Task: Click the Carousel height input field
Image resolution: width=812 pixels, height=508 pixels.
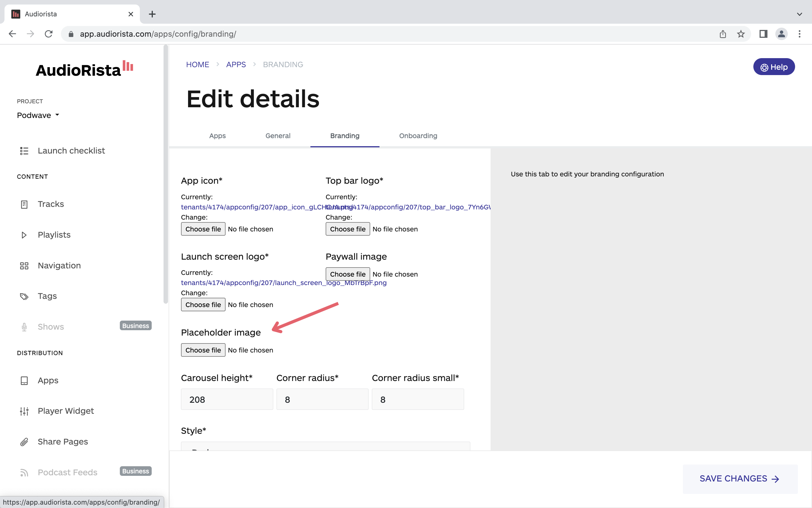Action: coord(227,399)
